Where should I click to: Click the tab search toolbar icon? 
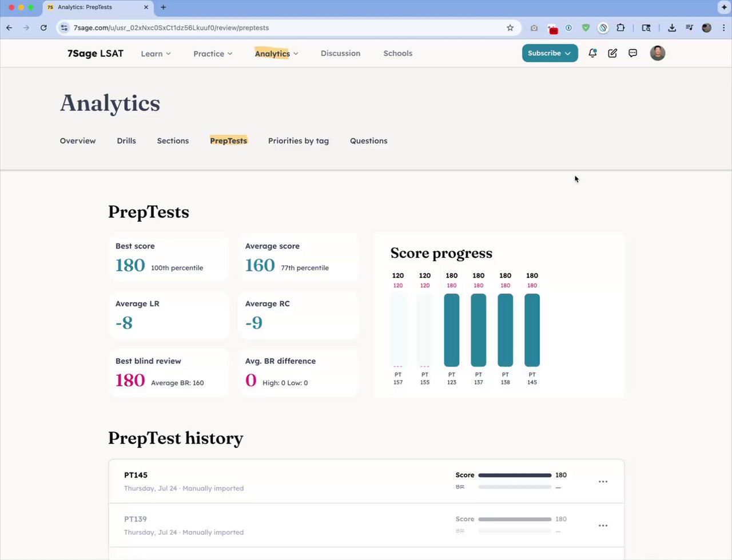[x=646, y=27]
